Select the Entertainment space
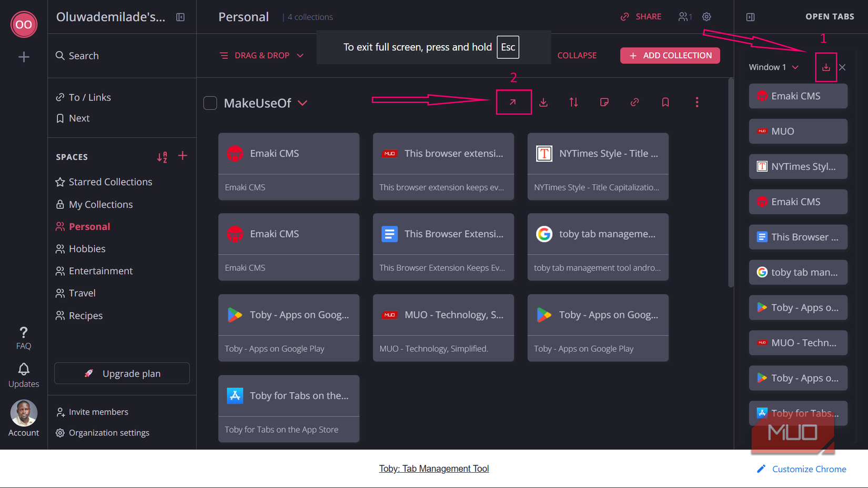The image size is (868, 488). [100, 271]
